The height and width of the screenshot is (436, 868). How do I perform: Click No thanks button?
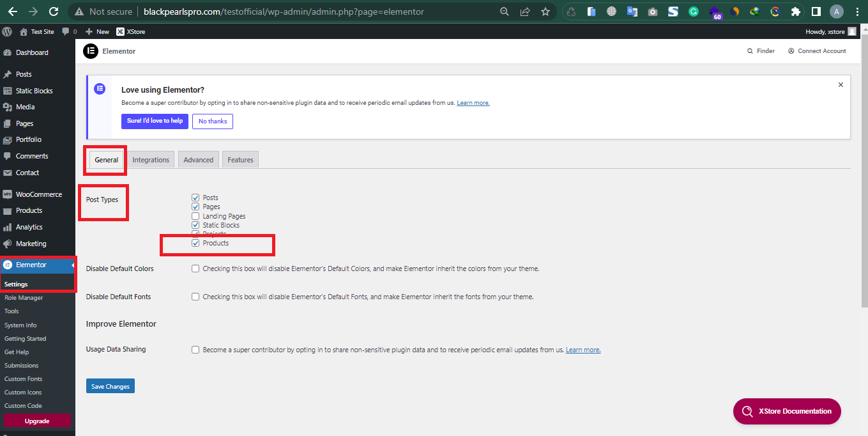213,121
